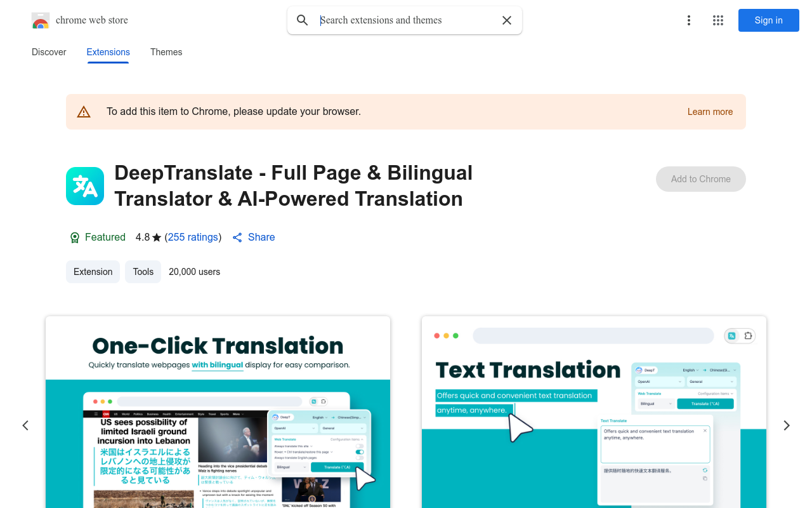Open the Text Translation screenshot

594,412
